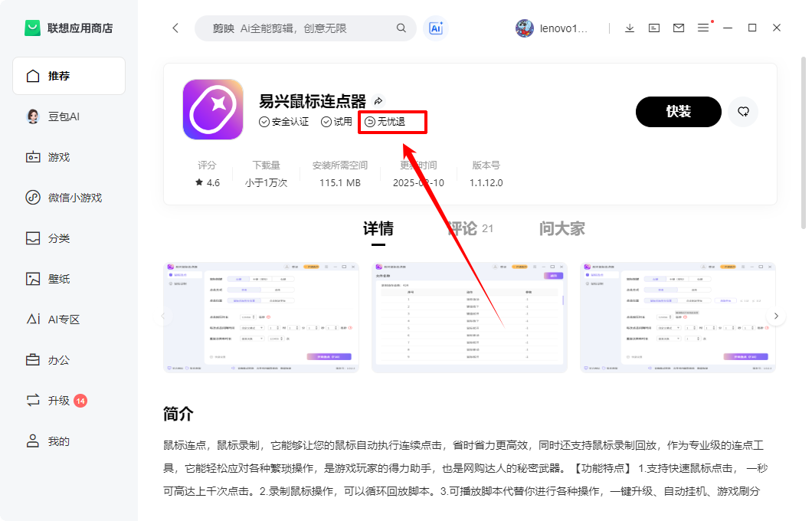Switch to the 详情 tab
The width and height of the screenshot is (812, 521).
point(378,228)
